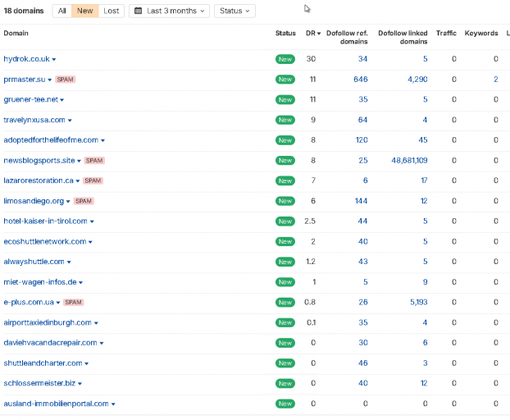Sort by the DR column header
510x420 pixels.
click(313, 33)
